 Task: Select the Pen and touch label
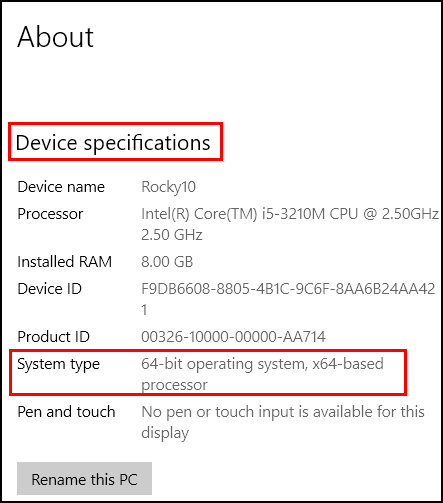(66, 412)
